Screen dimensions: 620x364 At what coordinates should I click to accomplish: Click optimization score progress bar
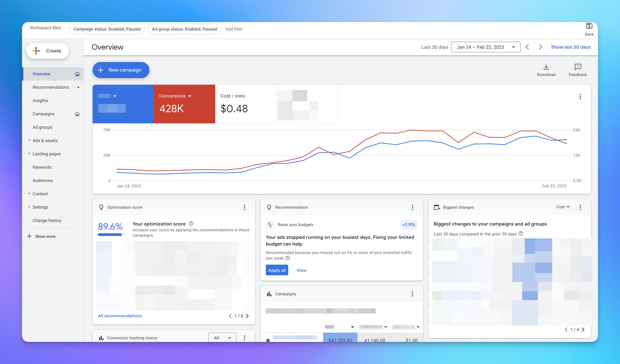click(x=111, y=235)
